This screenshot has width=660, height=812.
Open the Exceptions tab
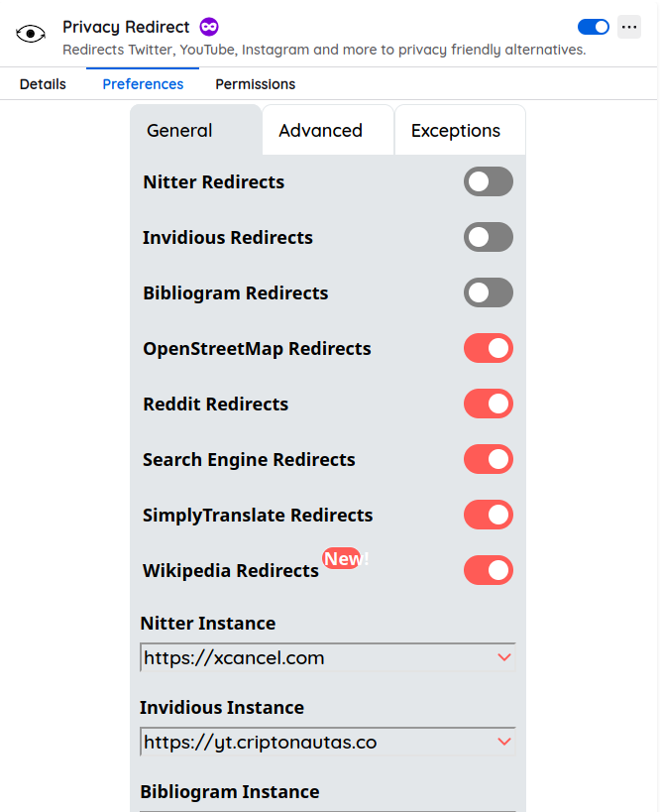(x=456, y=131)
